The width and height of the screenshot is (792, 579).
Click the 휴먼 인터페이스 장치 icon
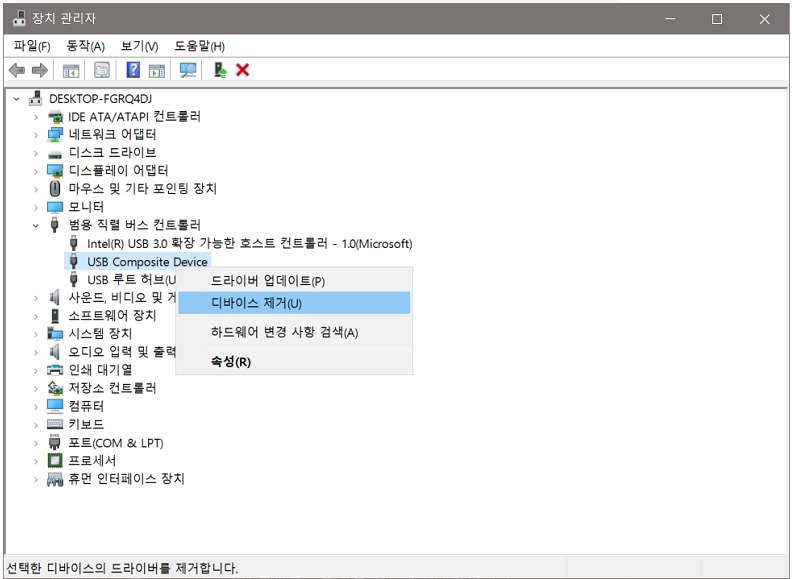click(x=55, y=478)
